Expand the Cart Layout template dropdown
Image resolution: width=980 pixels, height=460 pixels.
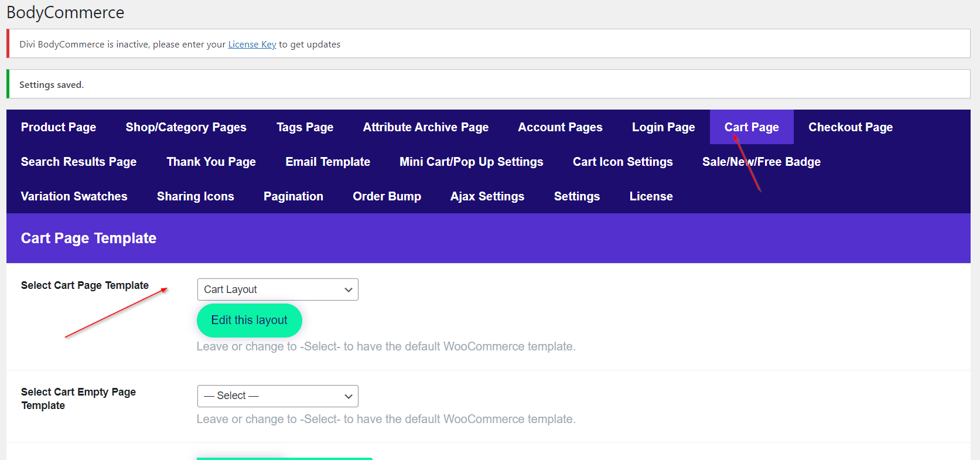pyautogui.click(x=278, y=289)
